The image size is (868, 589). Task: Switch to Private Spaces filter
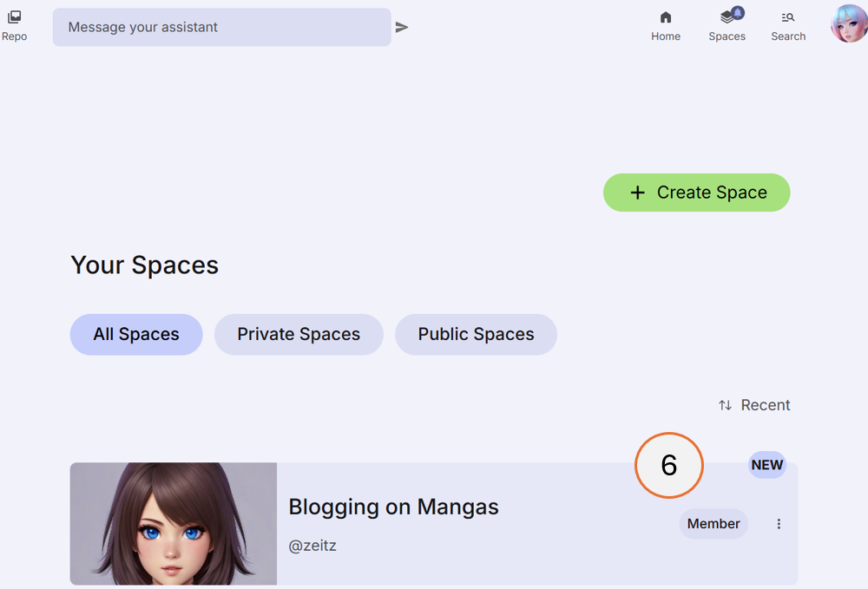coord(299,334)
